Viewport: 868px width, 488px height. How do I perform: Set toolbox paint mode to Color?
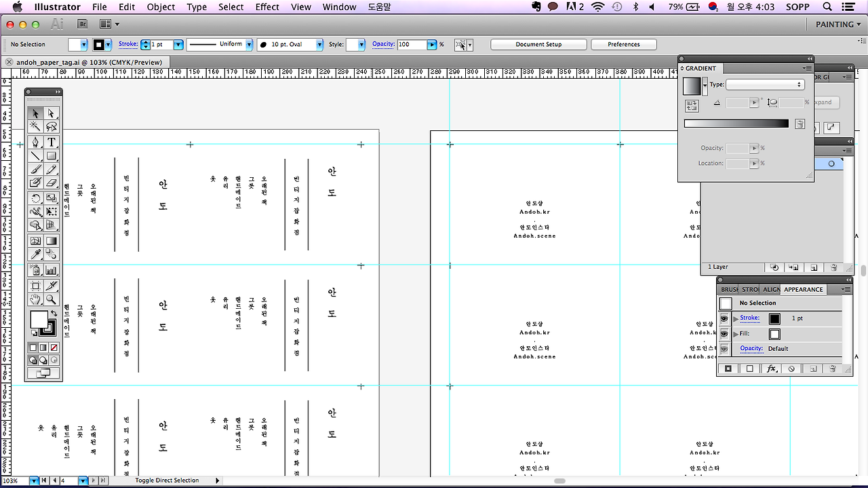(33, 348)
